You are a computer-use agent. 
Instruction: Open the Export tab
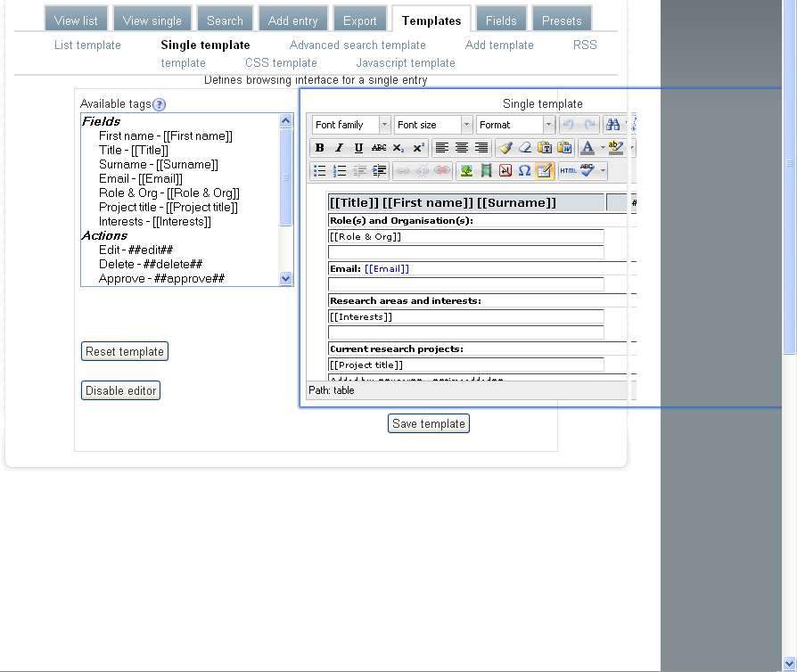pos(360,20)
